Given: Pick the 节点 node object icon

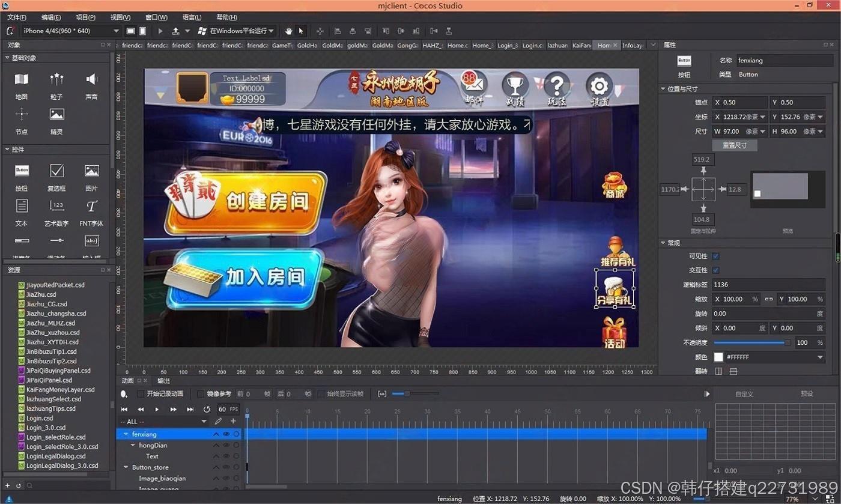Looking at the screenshot, I should click(x=22, y=114).
